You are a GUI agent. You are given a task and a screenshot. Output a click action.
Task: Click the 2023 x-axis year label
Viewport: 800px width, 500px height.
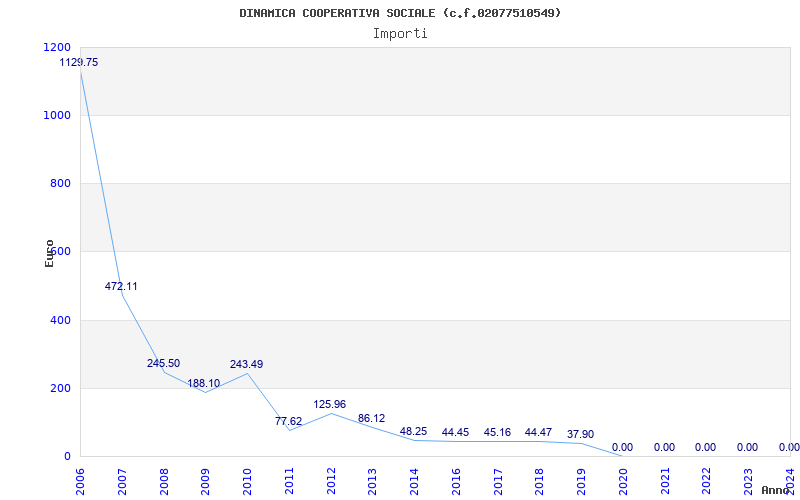pyautogui.click(x=748, y=482)
